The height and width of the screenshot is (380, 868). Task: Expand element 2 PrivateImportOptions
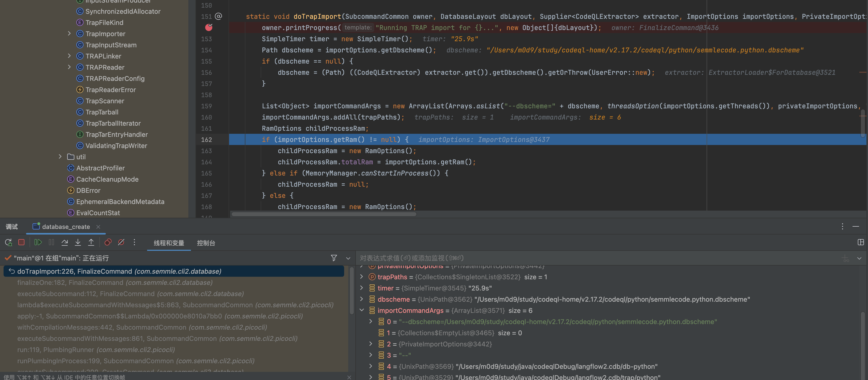(371, 344)
